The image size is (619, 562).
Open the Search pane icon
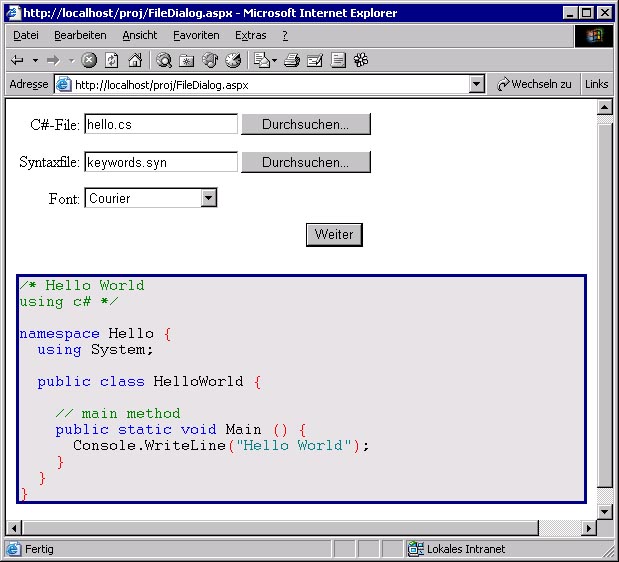(163, 60)
